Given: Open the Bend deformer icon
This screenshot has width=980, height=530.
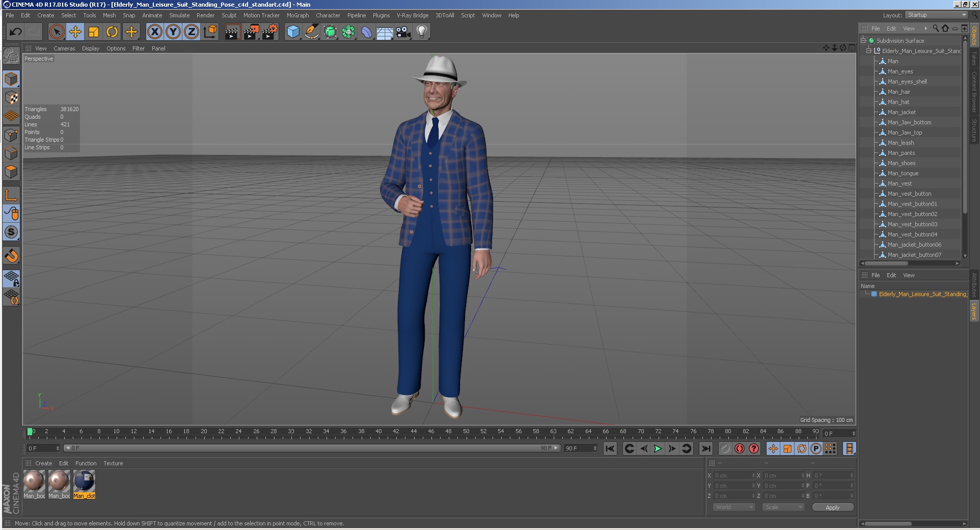Looking at the screenshot, I should (x=367, y=32).
